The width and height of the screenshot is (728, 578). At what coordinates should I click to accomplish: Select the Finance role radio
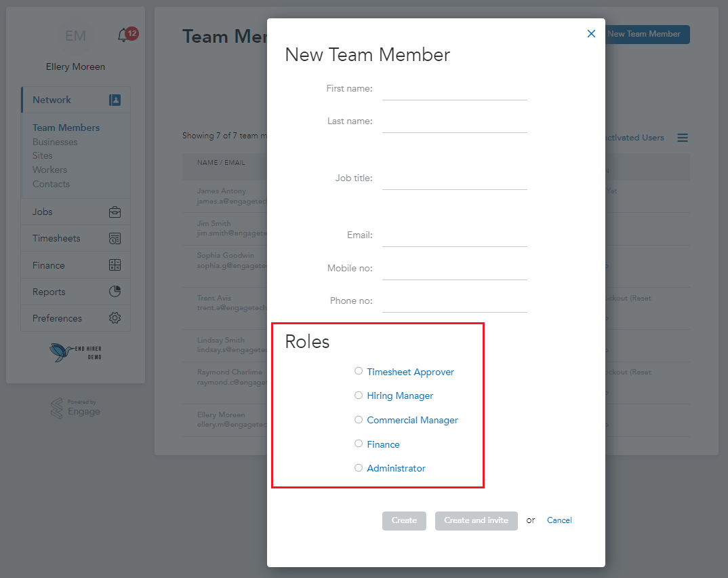[359, 443]
